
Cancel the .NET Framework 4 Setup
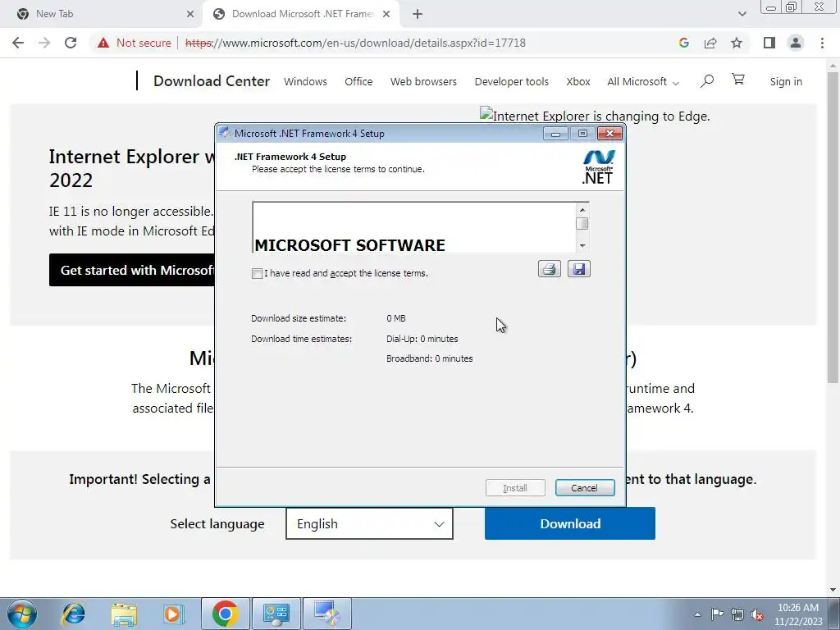tap(584, 488)
